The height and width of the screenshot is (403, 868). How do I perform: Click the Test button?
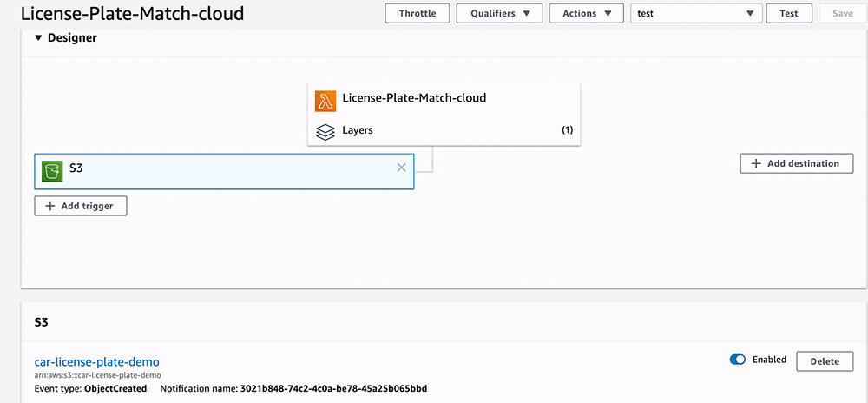789,13
